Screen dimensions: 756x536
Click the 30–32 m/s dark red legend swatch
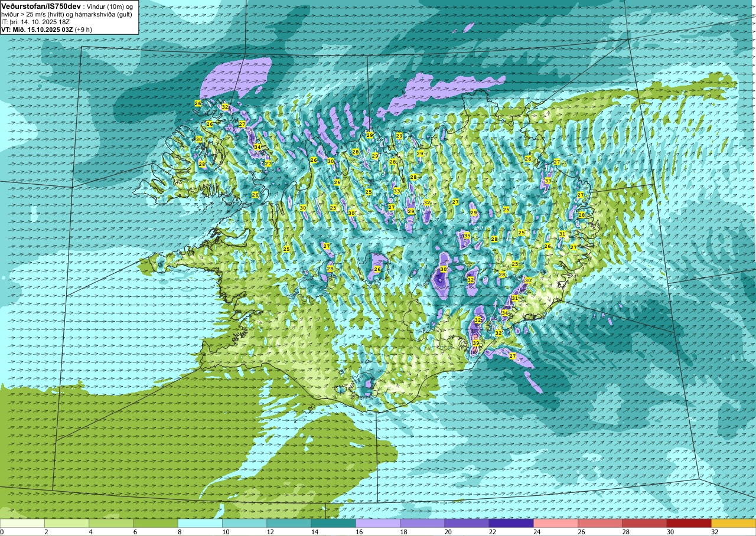click(x=689, y=523)
